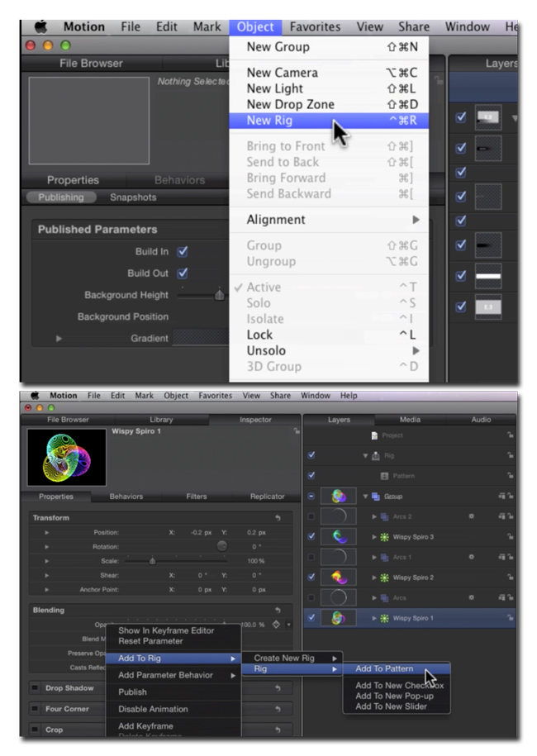Toggle lock icon on Wispy Spiro 3 row
The width and height of the screenshot is (537, 756).
(x=510, y=536)
